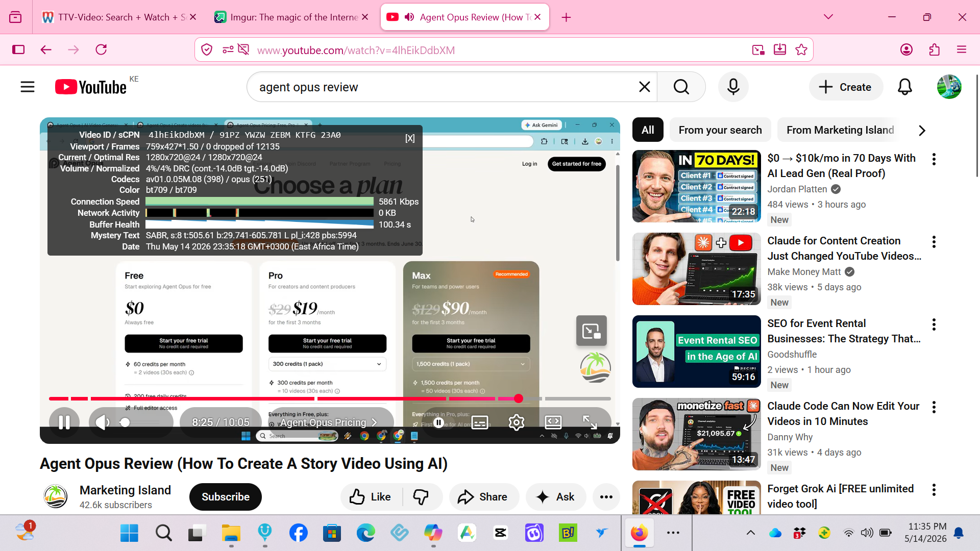980x551 pixels.
Task: Go back one page in the browser
Action: (x=46, y=49)
